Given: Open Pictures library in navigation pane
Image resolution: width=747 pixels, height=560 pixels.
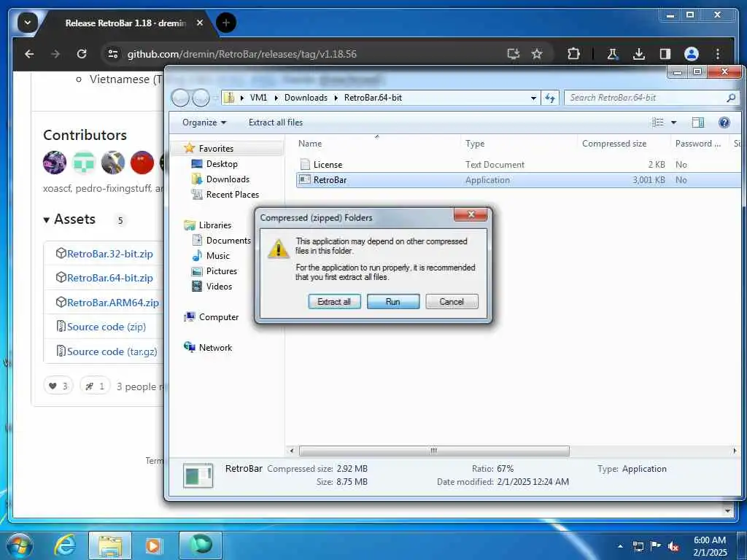Looking at the screenshot, I should point(221,271).
